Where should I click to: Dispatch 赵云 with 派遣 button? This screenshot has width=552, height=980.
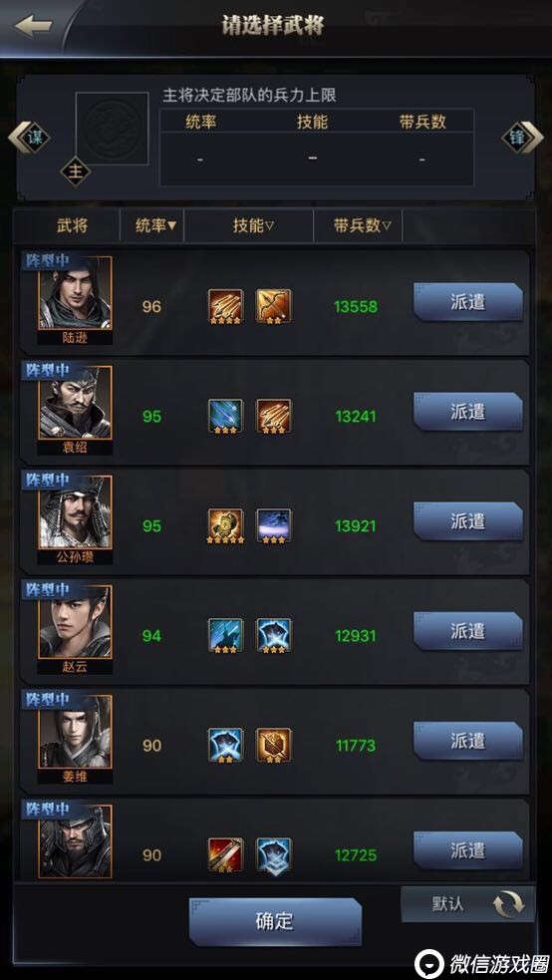[x=467, y=631]
